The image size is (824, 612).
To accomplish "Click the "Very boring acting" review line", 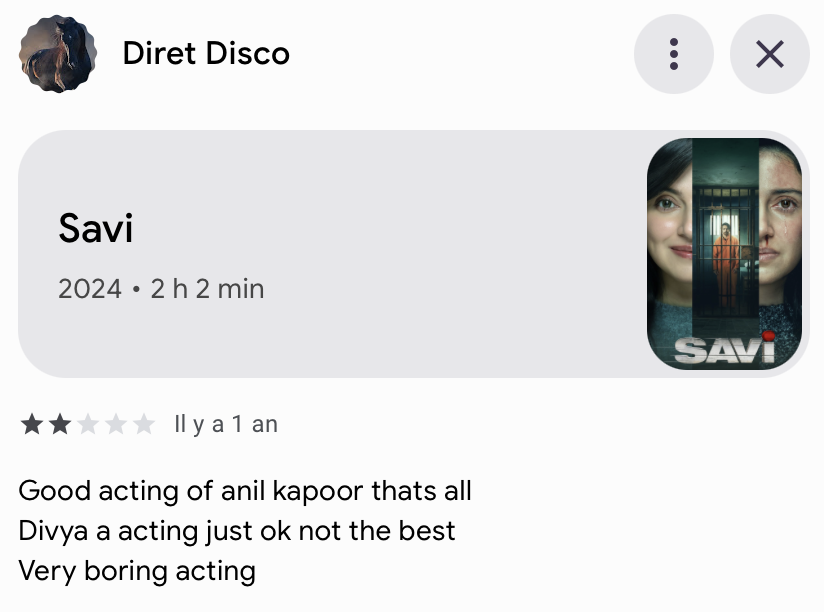I will pos(137,571).
